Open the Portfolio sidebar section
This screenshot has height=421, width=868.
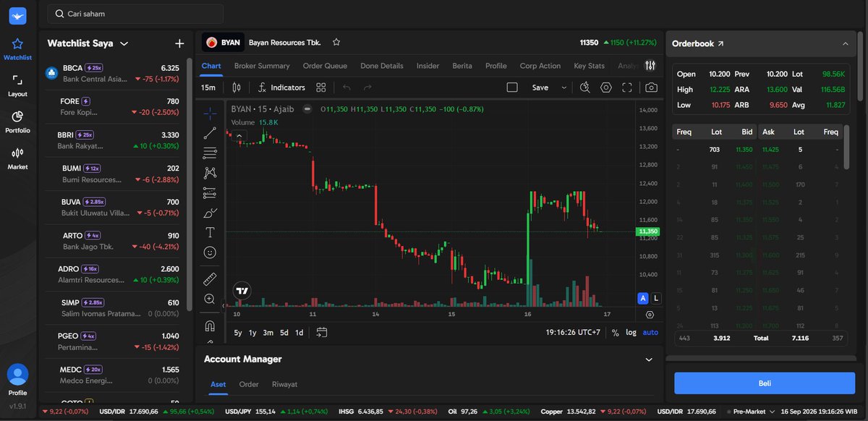pyautogui.click(x=17, y=122)
